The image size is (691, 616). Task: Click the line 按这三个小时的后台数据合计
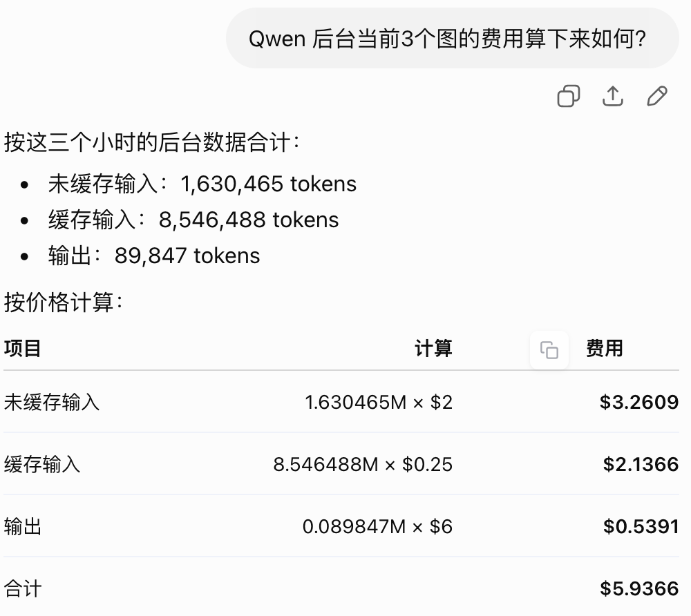[x=152, y=142]
